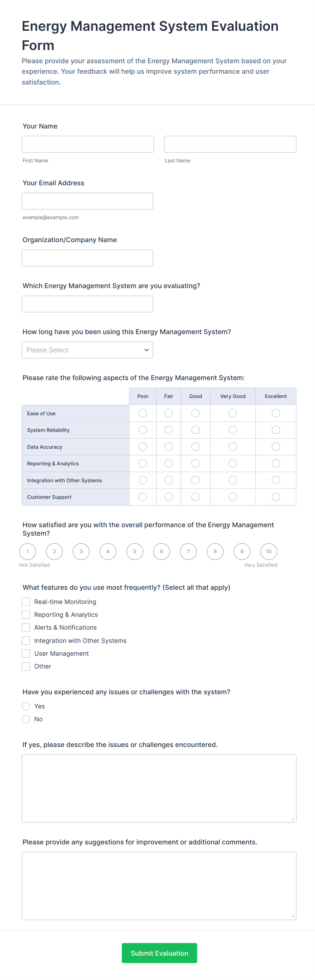315x980 pixels.
Task: Select the Organization/Company Name field
Action: [87, 258]
